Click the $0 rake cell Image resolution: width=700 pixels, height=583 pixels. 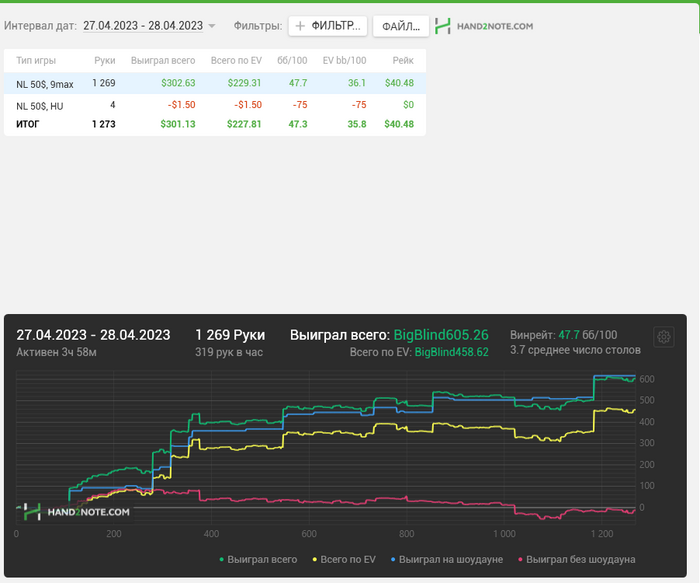pos(408,105)
